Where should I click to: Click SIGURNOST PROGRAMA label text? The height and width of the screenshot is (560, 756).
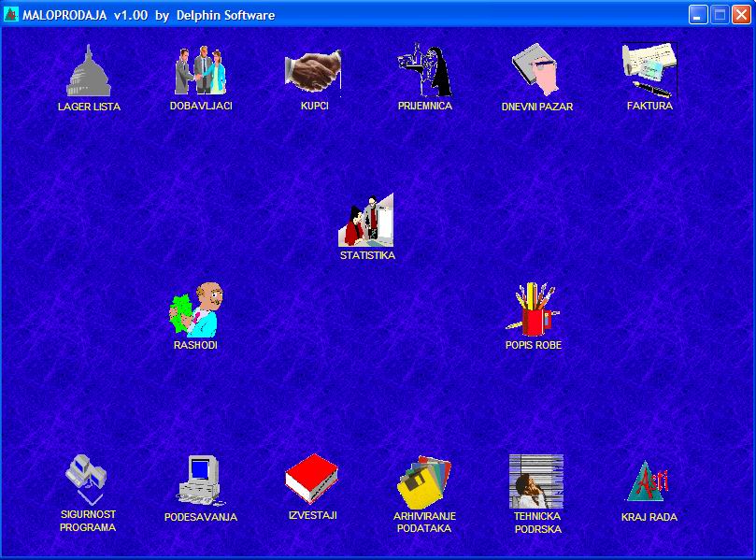pyautogui.click(x=88, y=521)
